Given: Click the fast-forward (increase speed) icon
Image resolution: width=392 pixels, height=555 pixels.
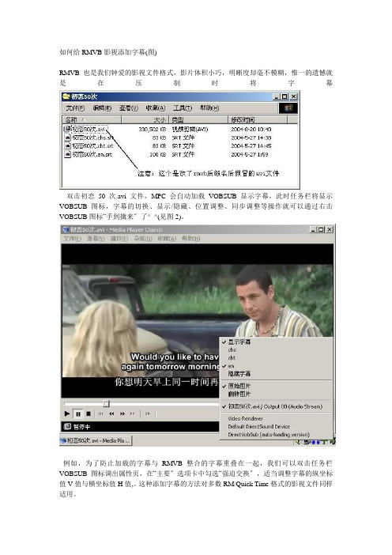Looking at the screenshot, I should [122, 413].
